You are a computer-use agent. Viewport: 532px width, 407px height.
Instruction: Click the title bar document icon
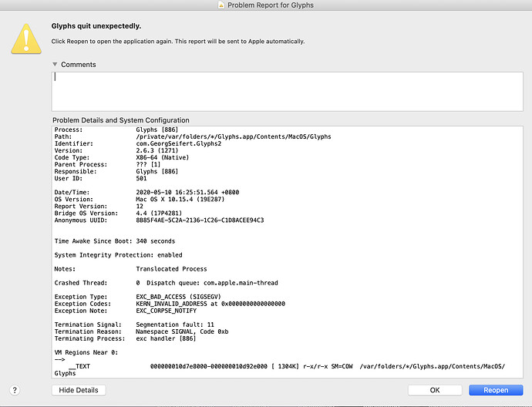pyautogui.click(x=221, y=5)
